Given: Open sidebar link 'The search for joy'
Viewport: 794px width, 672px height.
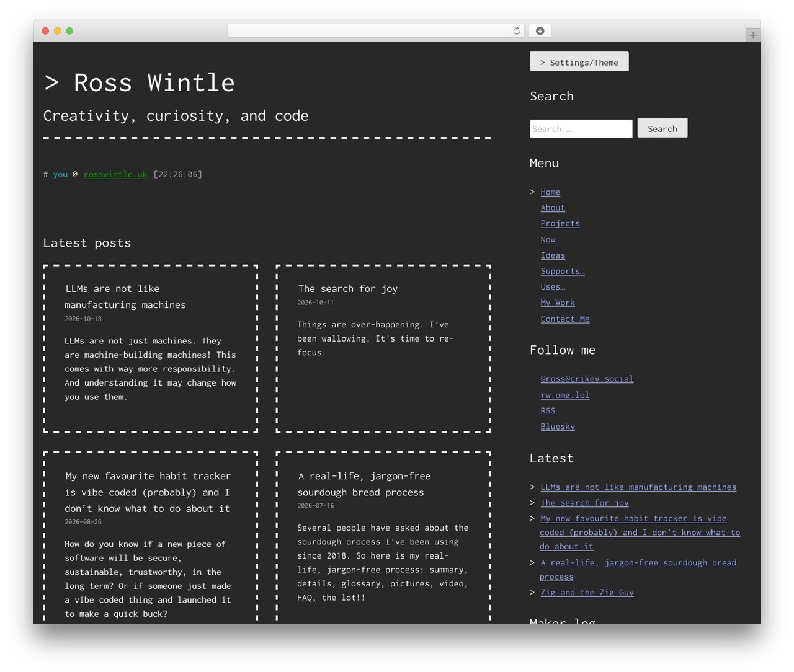Looking at the screenshot, I should click(x=584, y=503).
